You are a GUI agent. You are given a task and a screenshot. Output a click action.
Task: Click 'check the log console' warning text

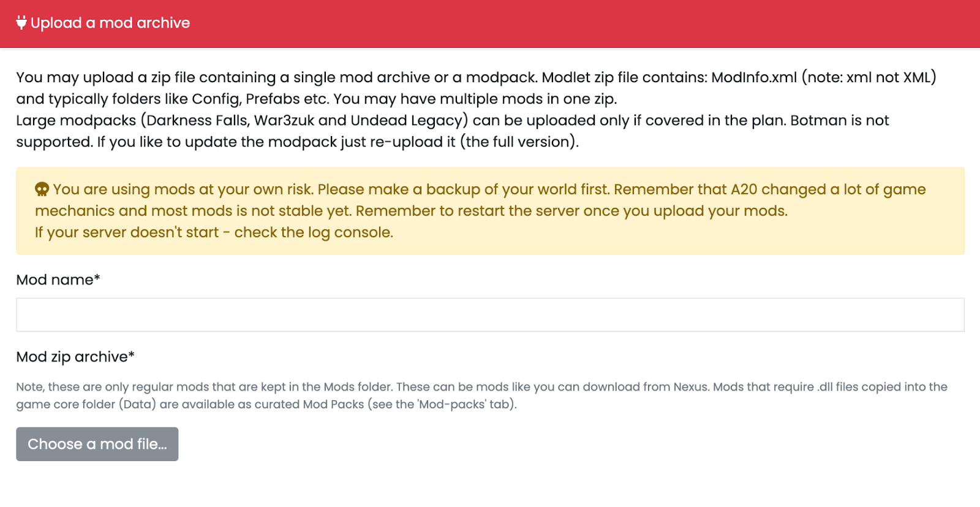pos(312,232)
